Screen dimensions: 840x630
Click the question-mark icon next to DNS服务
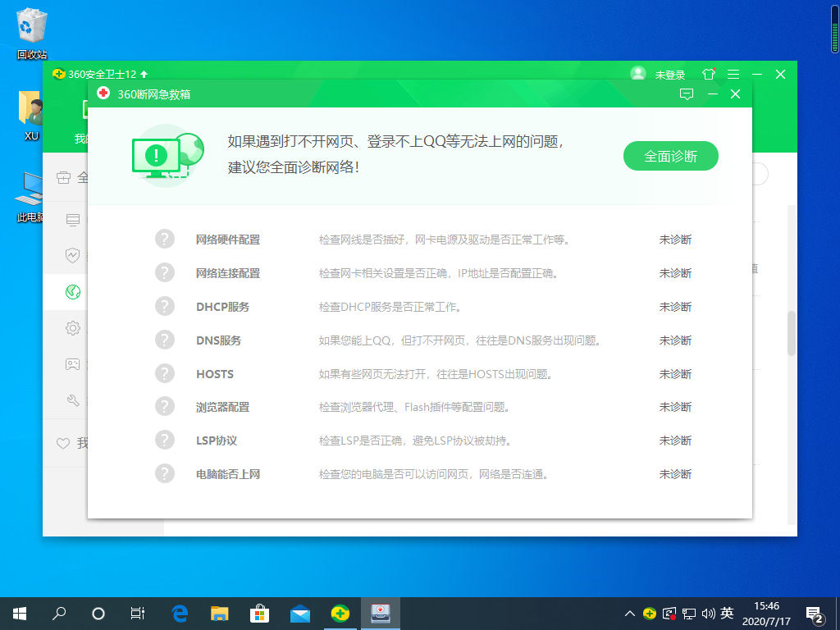coord(164,340)
